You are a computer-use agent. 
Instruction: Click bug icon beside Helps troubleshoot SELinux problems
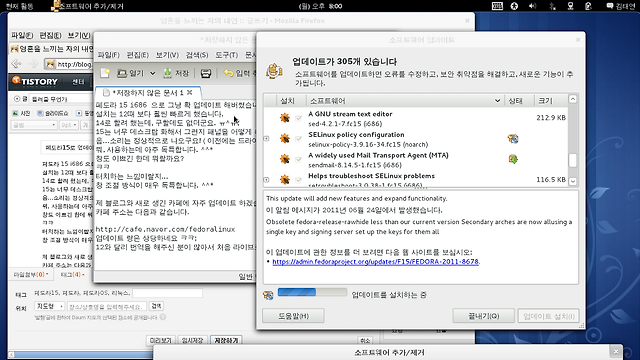tap(284, 179)
